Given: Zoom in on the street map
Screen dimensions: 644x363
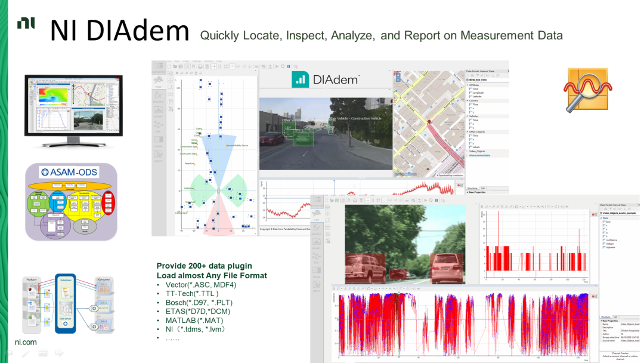Looking at the screenshot, I should 398,75.
